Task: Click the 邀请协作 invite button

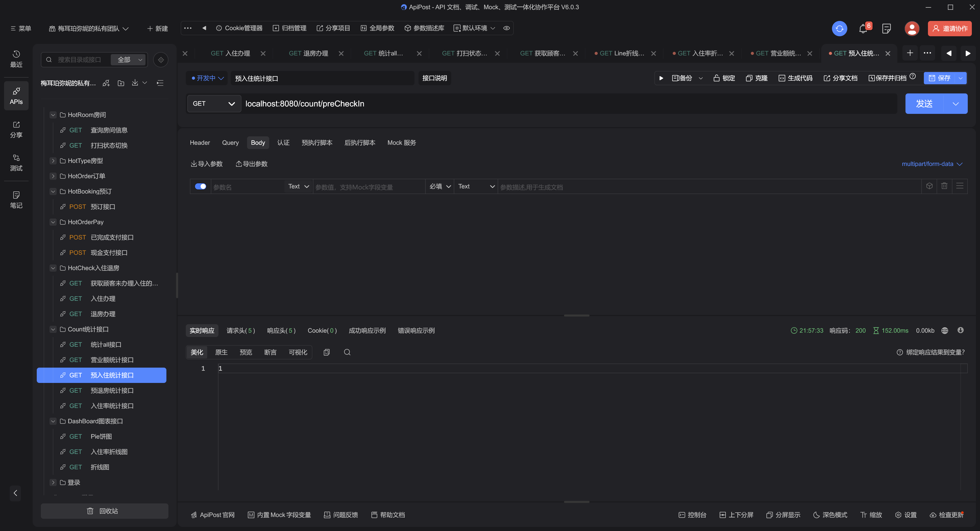Action: (950, 29)
